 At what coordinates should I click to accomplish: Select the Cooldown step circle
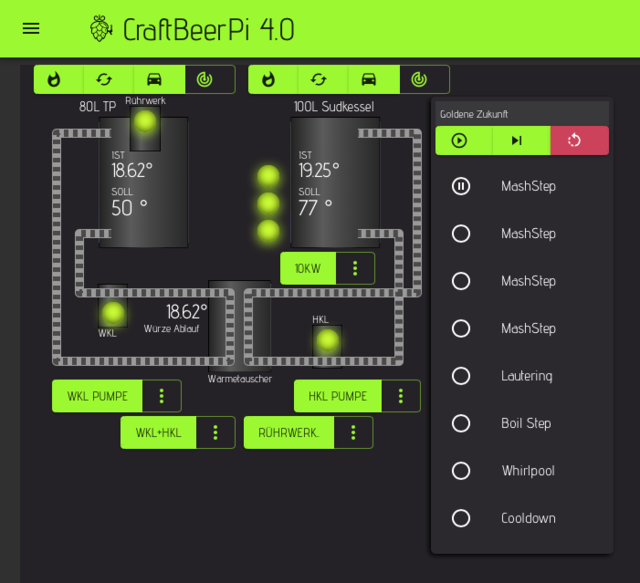click(461, 518)
